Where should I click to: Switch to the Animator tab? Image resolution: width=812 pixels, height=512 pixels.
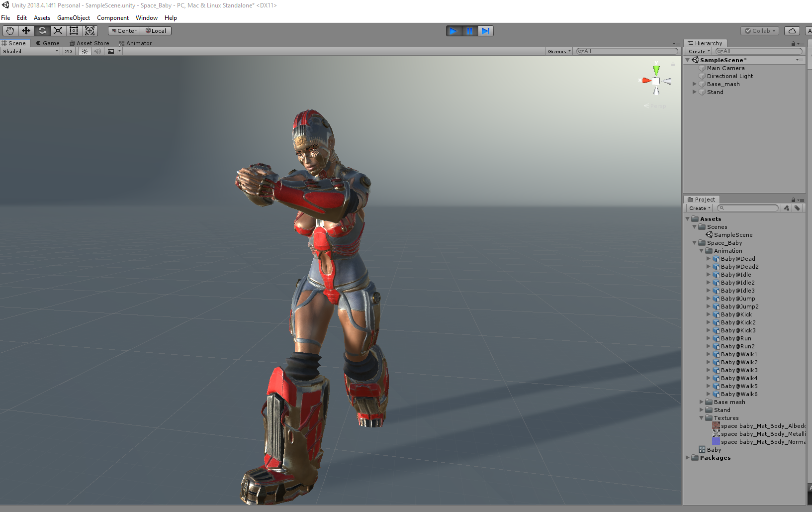point(136,43)
